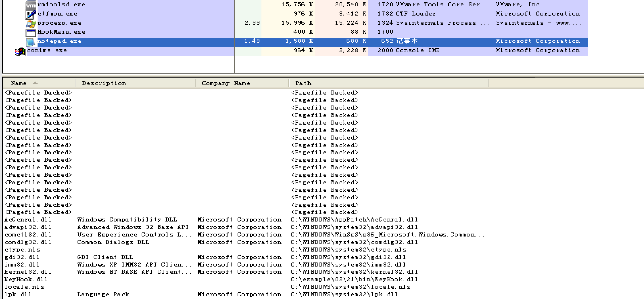Image resolution: width=644 pixels, height=299 pixels.
Task: Select the HookMain.exe process
Action: click(61, 32)
